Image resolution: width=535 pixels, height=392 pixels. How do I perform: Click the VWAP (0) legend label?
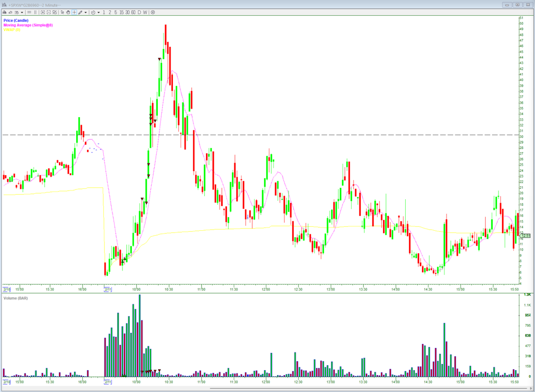[x=12, y=29]
